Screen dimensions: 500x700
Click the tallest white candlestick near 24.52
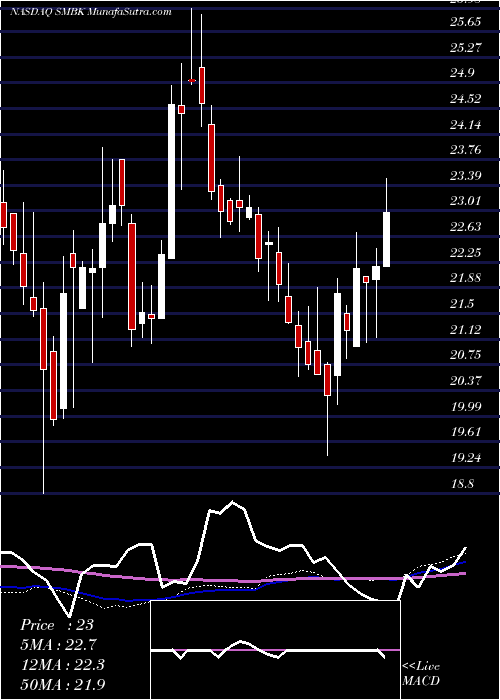pos(171,181)
